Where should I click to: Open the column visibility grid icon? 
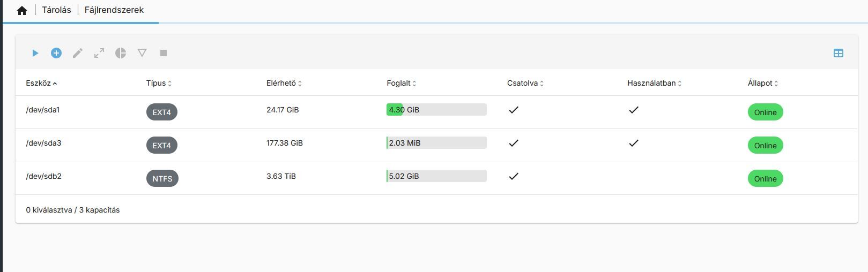[x=839, y=53]
